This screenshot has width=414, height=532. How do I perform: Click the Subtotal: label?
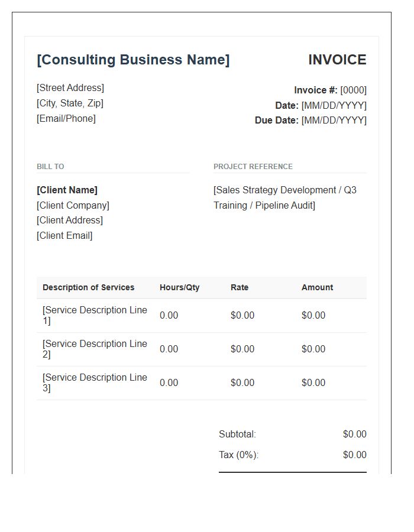click(x=238, y=434)
